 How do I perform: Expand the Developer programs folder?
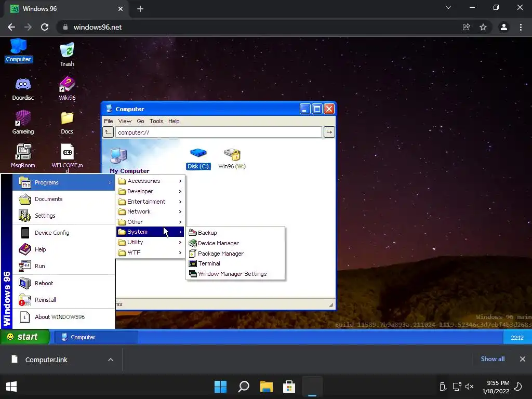150,191
